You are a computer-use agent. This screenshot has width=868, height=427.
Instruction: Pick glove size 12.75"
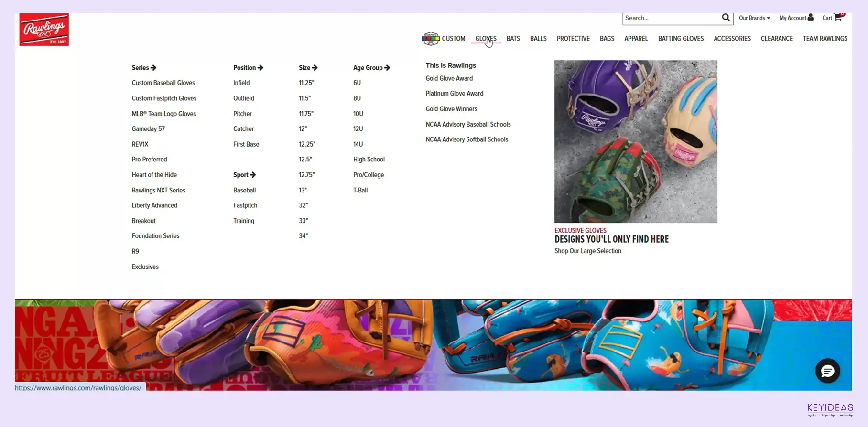306,175
